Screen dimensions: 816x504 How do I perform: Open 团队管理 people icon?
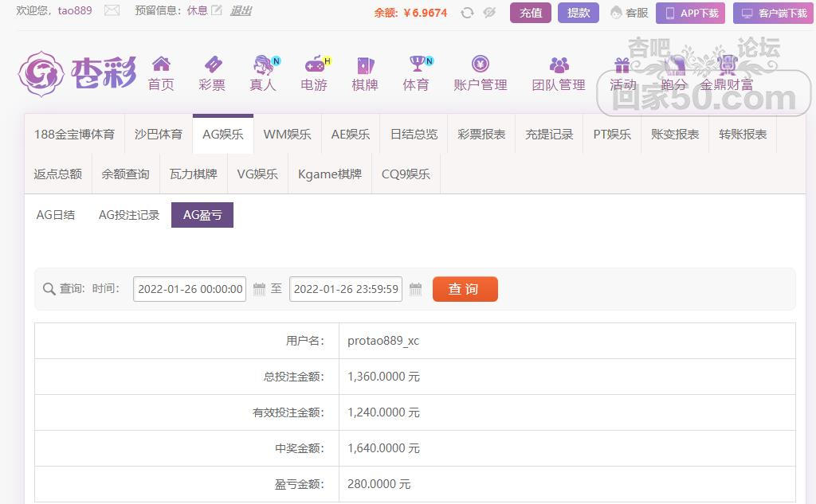(x=559, y=64)
